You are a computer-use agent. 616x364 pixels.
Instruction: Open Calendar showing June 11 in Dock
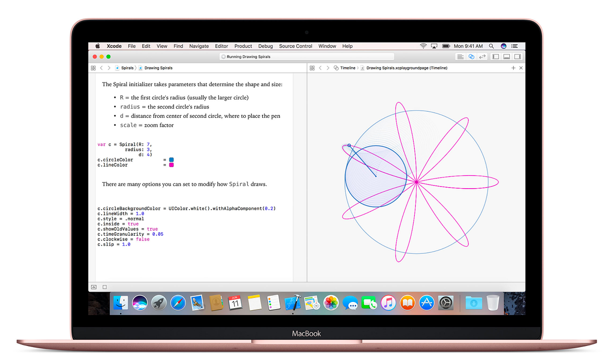[x=234, y=303]
